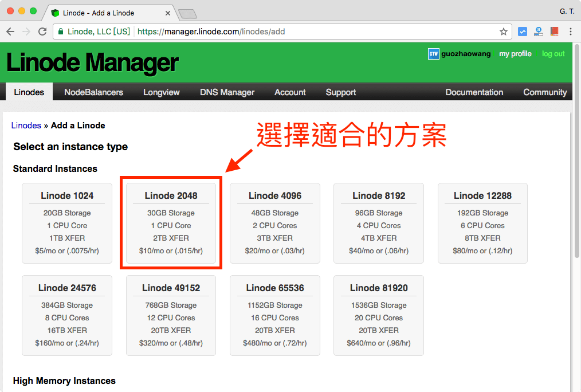Click the Linodes breadcrumb link
The width and height of the screenshot is (581, 392).
coord(26,125)
